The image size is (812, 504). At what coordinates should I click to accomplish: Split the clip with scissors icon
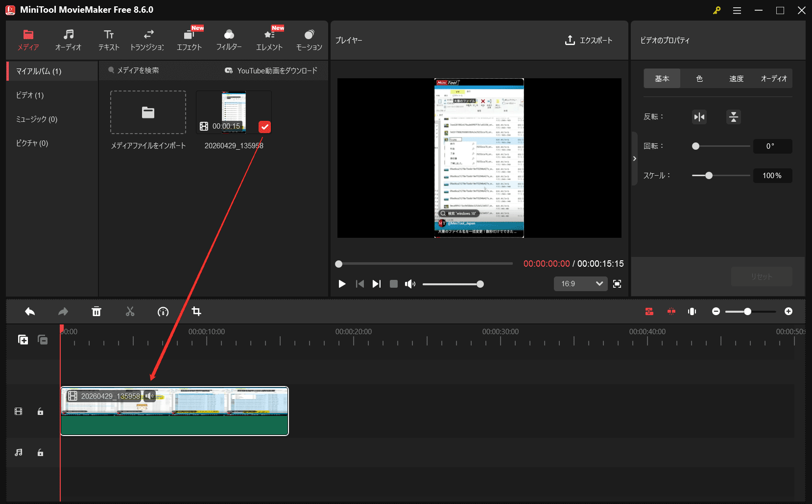pyautogui.click(x=130, y=312)
